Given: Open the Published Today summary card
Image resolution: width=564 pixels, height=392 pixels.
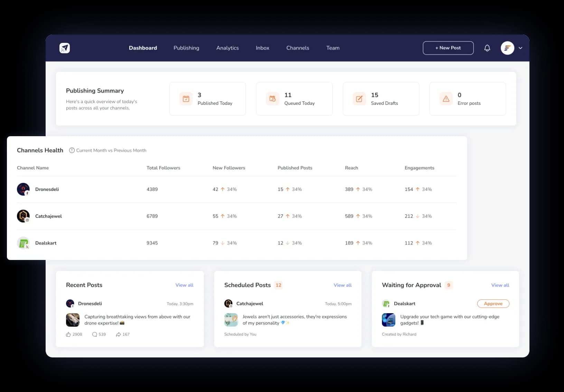Looking at the screenshot, I should click(x=208, y=99).
